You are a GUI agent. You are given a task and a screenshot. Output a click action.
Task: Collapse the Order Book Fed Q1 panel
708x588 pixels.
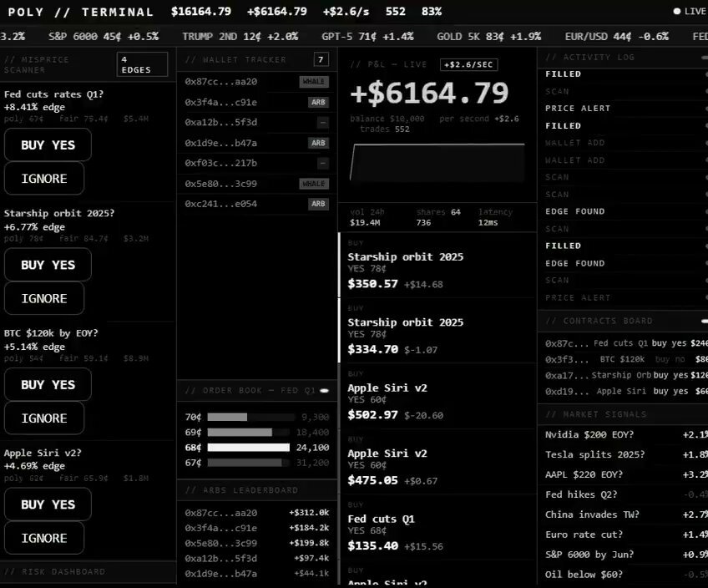[x=324, y=391]
